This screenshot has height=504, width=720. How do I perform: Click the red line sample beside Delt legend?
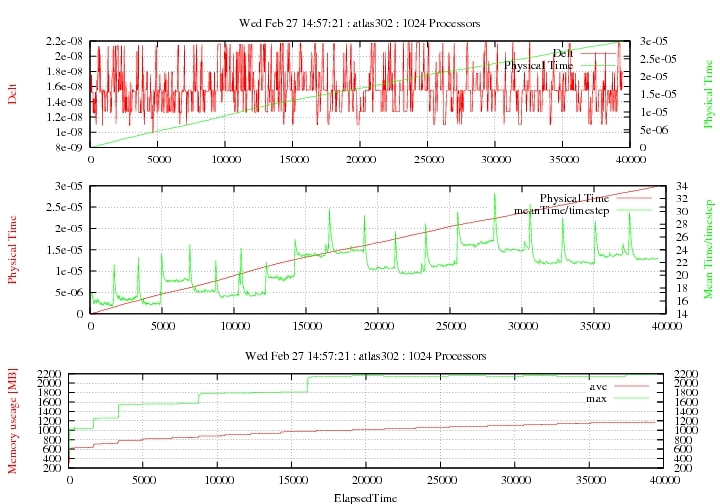click(600, 52)
